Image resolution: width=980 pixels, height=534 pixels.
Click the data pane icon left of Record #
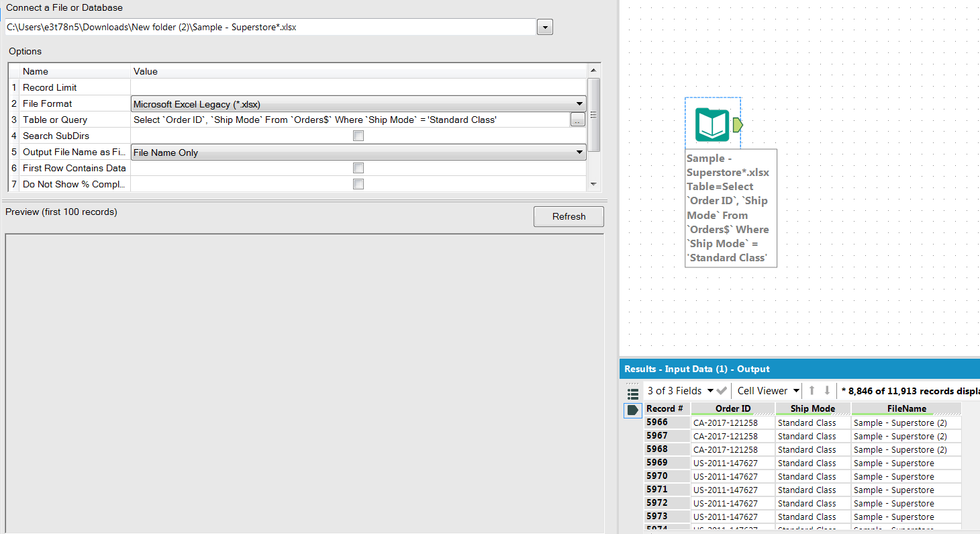pos(632,411)
